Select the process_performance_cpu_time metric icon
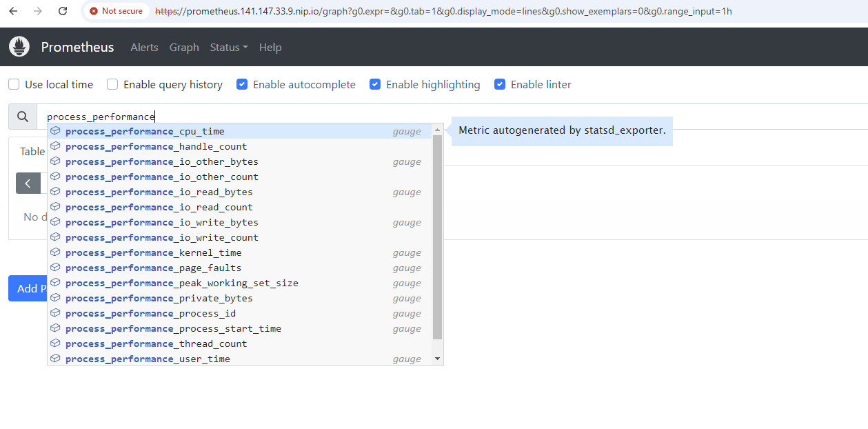The image size is (868, 429). pos(55,130)
